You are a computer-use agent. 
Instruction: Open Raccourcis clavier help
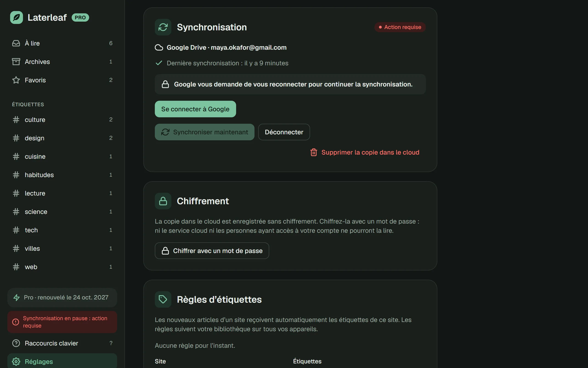[x=62, y=343]
